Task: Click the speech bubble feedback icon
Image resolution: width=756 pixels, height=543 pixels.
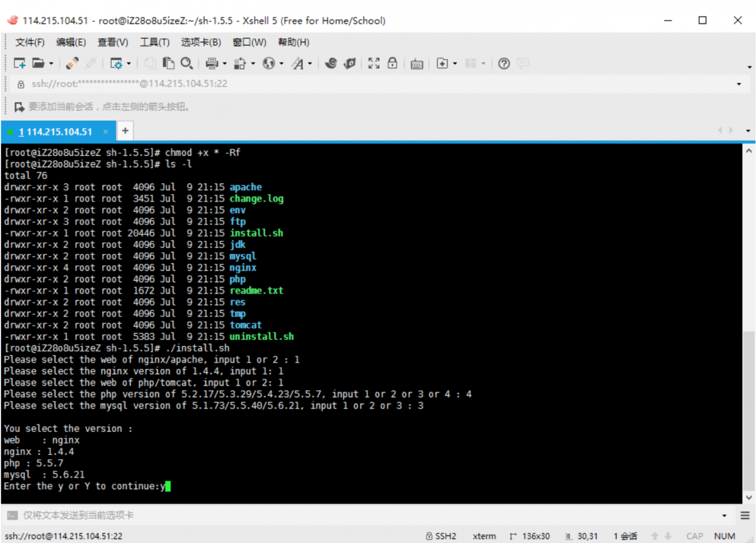Action: (x=523, y=63)
